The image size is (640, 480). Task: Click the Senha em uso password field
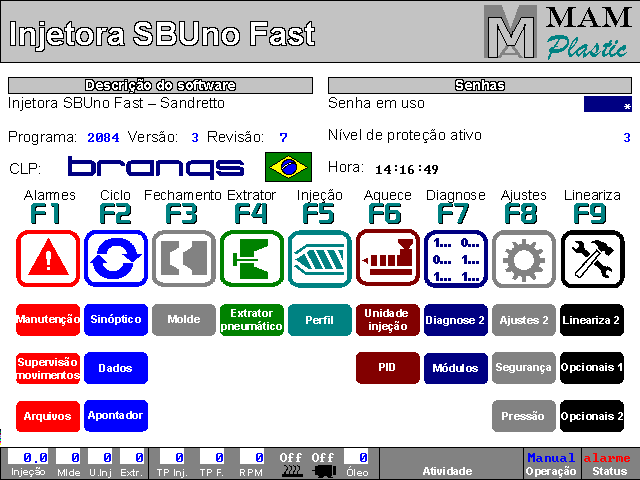(x=608, y=104)
